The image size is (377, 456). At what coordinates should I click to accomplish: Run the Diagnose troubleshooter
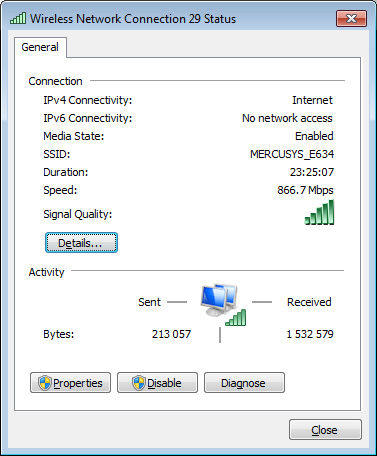tap(244, 383)
